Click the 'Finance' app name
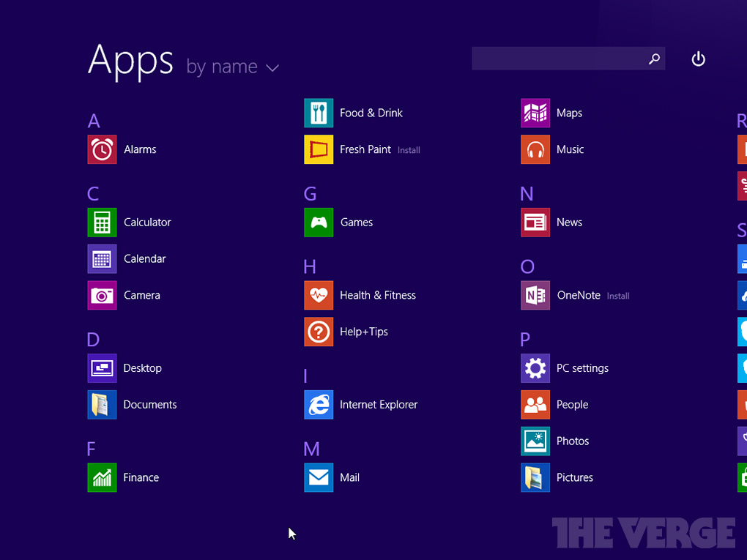Image resolution: width=747 pixels, height=560 pixels. (x=141, y=477)
